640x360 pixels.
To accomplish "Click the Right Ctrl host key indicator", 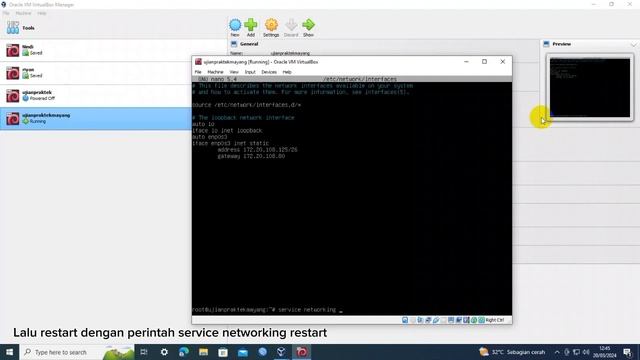I will (x=495, y=320).
